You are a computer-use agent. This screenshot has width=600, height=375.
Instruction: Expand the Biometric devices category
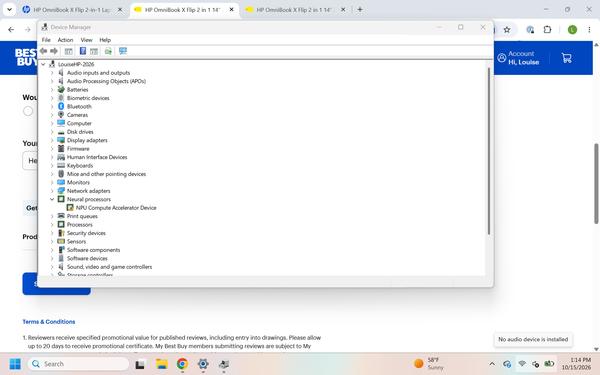pyautogui.click(x=52, y=98)
